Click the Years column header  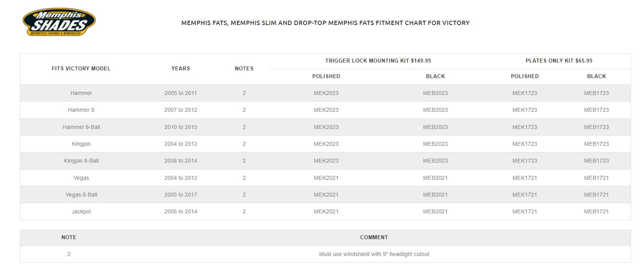(x=180, y=68)
